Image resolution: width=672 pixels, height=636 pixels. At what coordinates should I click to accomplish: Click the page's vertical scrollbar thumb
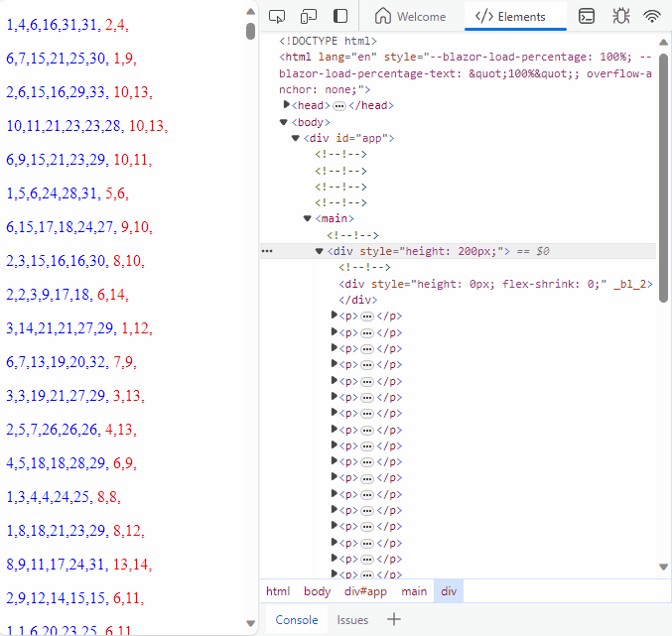[x=251, y=30]
